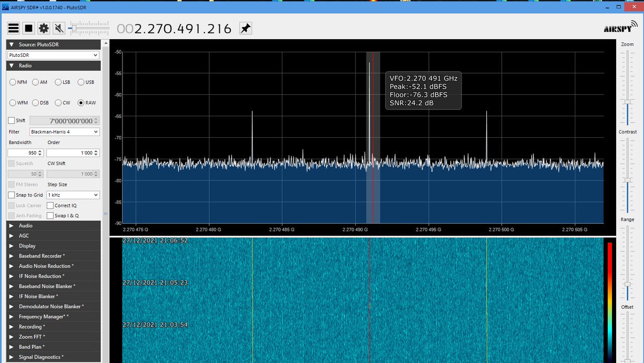Select the AM mode
The image size is (644, 363).
40,82
